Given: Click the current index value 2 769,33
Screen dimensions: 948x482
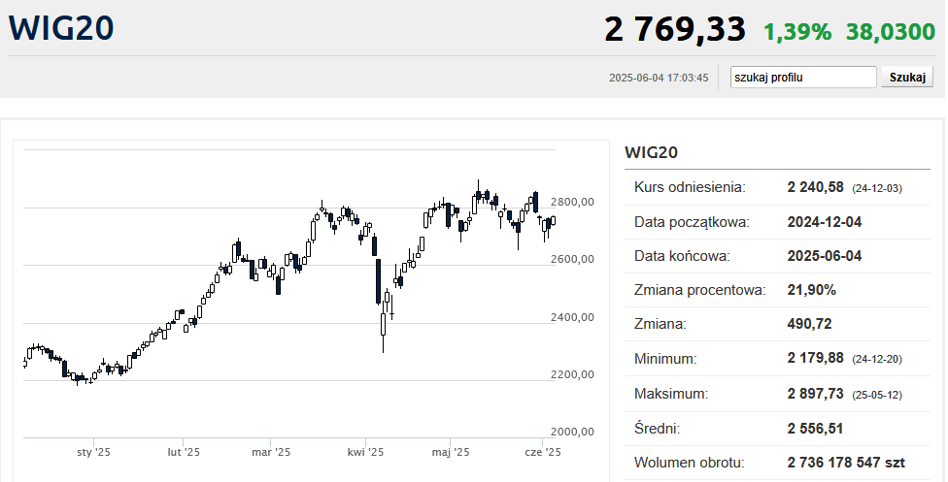Looking at the screenshot, I should coord(675,29).
